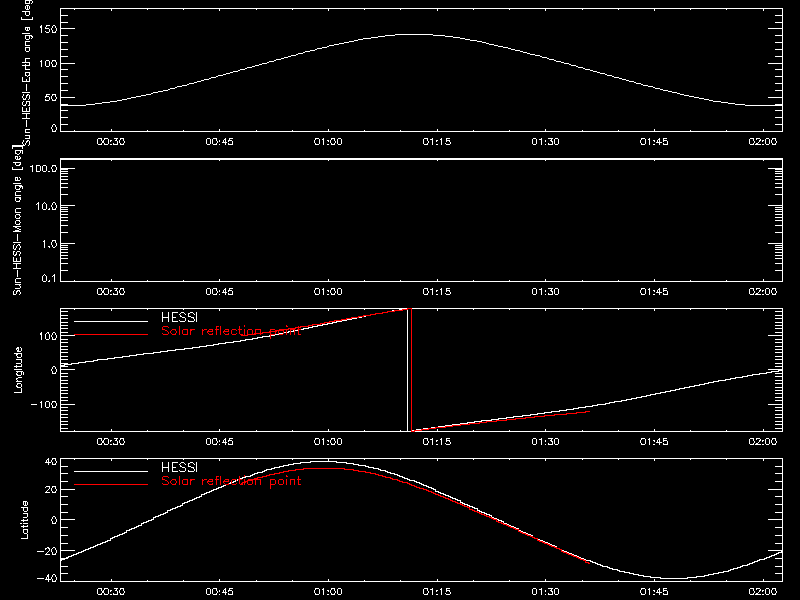
Task: Select Solar reflection point label in Latitude plot
Action: pos(231,481)
